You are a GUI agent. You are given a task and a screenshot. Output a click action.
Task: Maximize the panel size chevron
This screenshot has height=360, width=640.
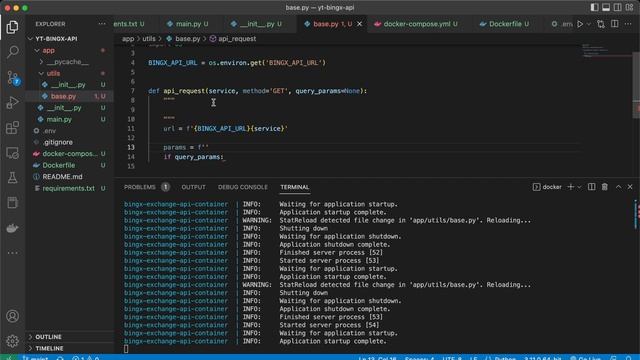click(x=618, y=187)
